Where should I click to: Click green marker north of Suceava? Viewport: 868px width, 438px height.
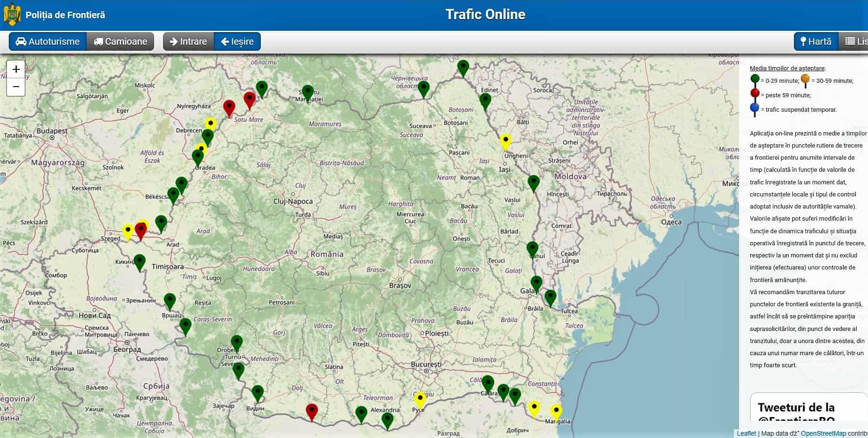coord(423,89)
